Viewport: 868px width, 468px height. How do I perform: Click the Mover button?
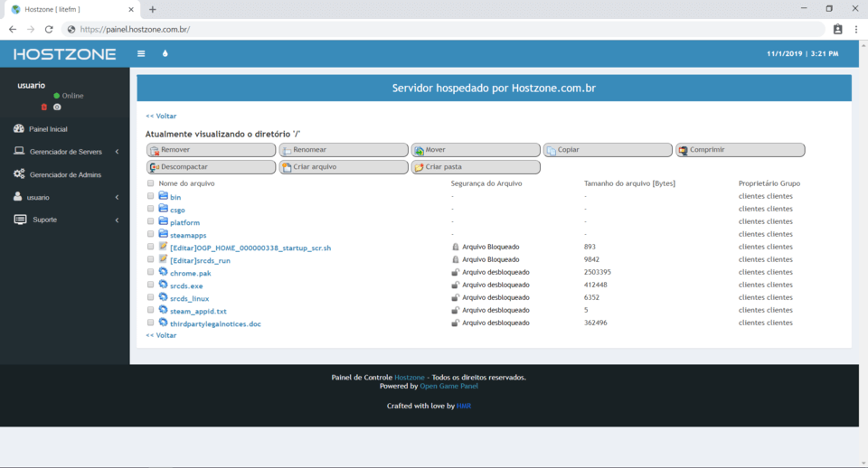click(x=476, y=150)
